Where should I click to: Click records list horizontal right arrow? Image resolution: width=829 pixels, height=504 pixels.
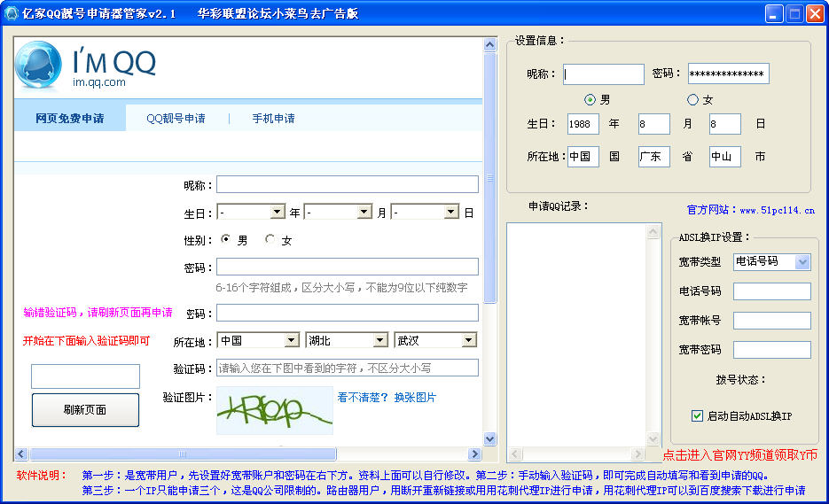637,454
